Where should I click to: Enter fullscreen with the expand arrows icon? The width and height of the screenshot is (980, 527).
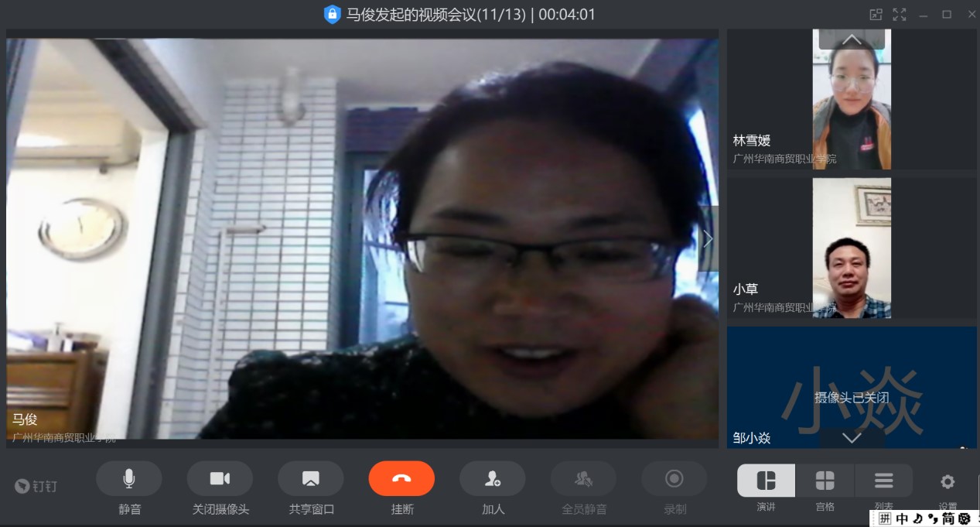point(900,14)
